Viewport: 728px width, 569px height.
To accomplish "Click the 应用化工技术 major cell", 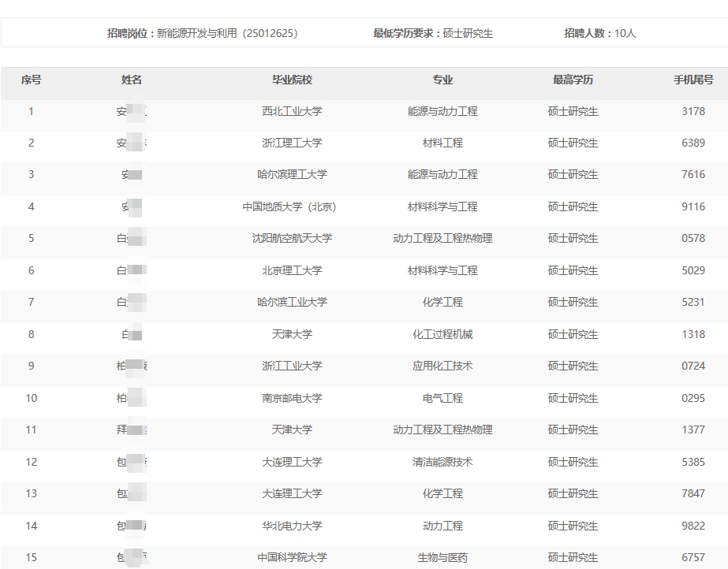I will 442,366.
